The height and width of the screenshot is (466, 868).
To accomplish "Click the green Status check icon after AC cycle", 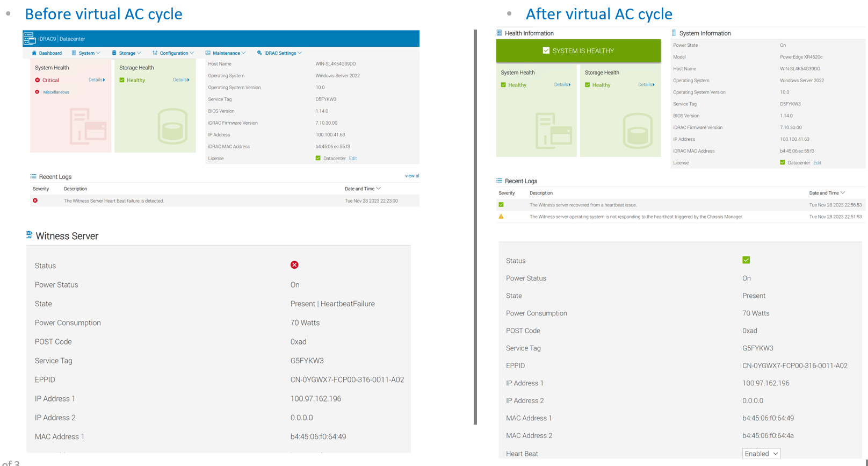I will [746, 260].
